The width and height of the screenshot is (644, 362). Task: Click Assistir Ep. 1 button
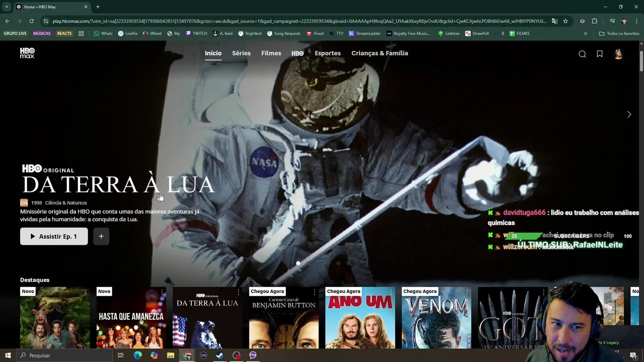[x=54, y=236]
